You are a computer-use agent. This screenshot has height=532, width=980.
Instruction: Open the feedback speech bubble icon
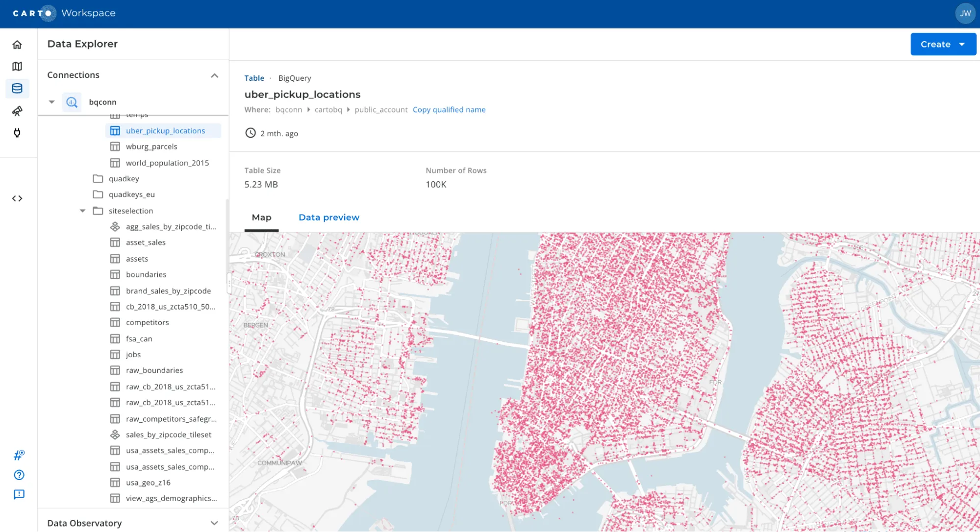click(19, 494)
